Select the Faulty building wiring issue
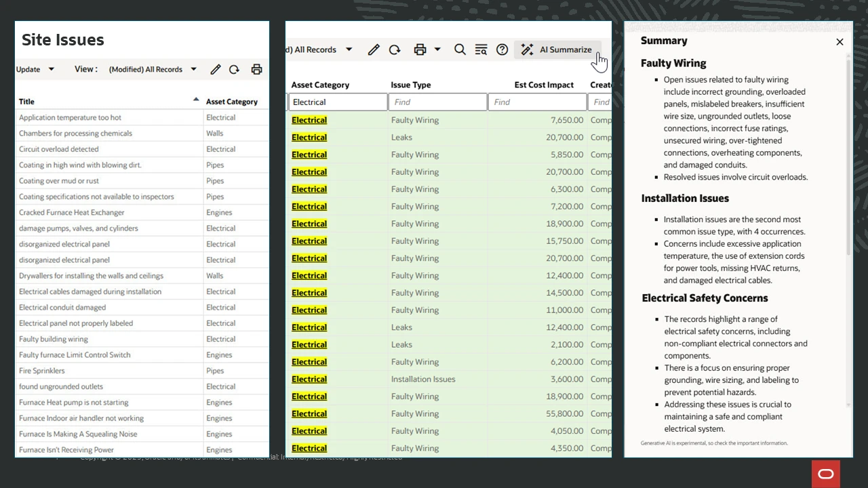 coord(54,339)
